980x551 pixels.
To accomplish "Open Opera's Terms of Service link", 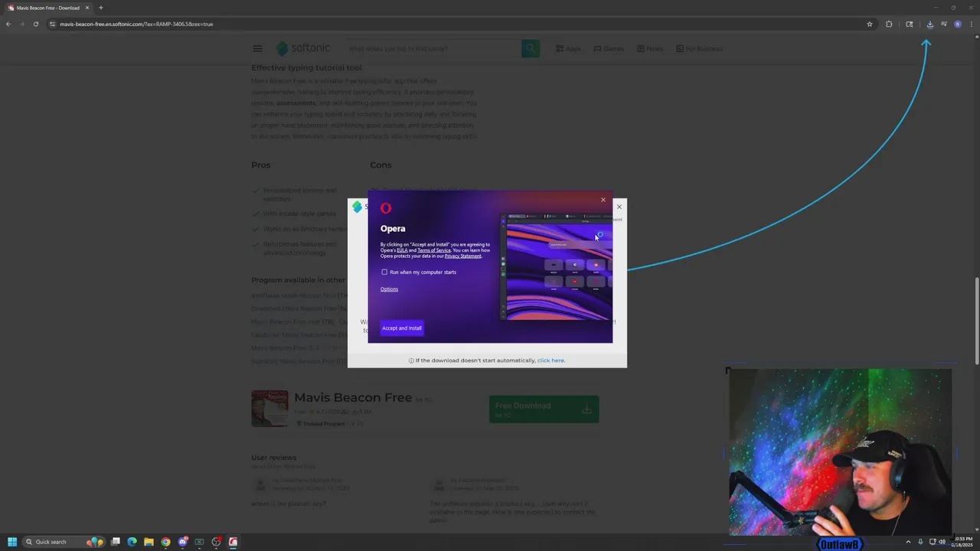I will point(434,250).
